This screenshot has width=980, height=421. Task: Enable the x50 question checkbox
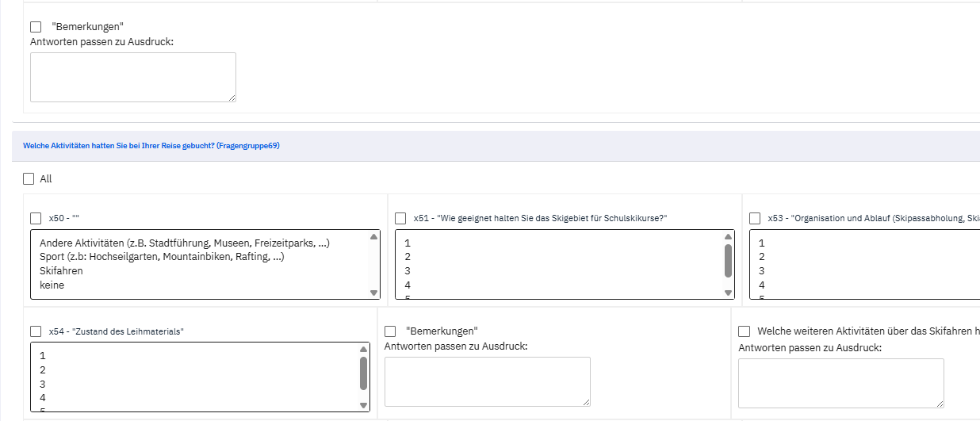pos(36,218)
